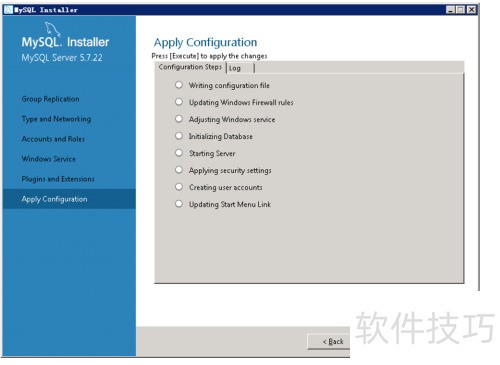Select the Creating user accounts step circle

pos(179,187)
